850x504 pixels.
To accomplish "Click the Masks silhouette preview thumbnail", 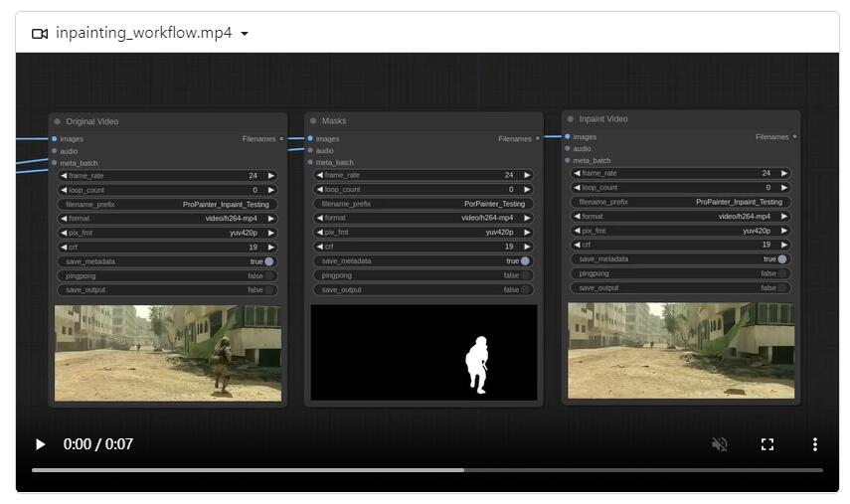I will coord(424,352).
